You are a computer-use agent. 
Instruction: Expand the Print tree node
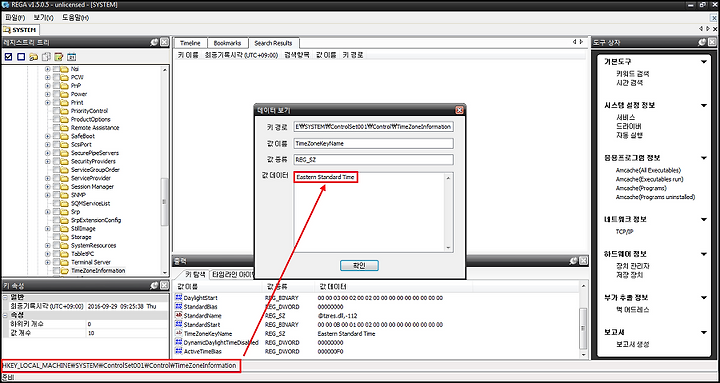48,102
